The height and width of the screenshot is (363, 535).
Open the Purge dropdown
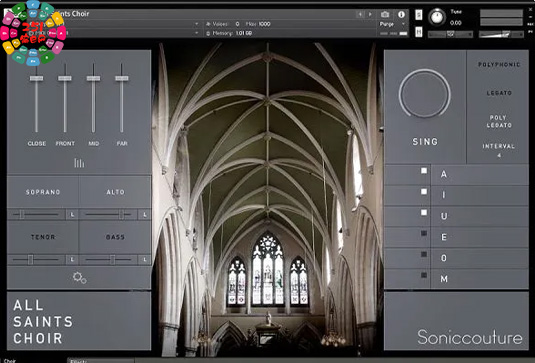pos(392,24)
